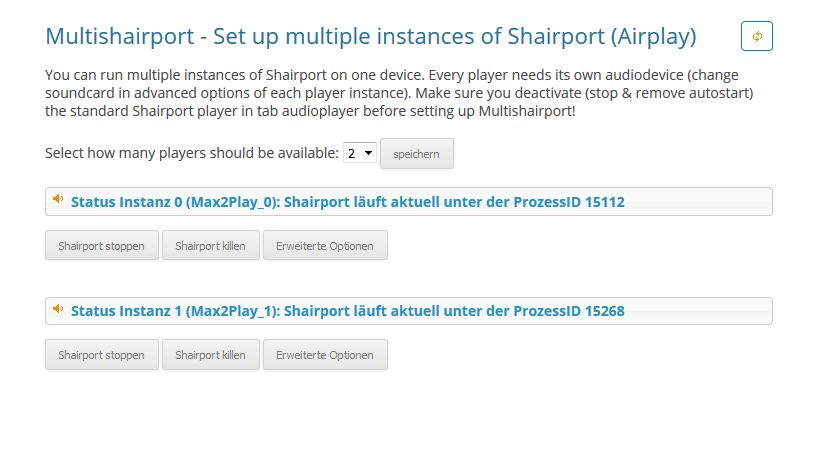Click the orange refresh icon beside the title

(756, 36)
